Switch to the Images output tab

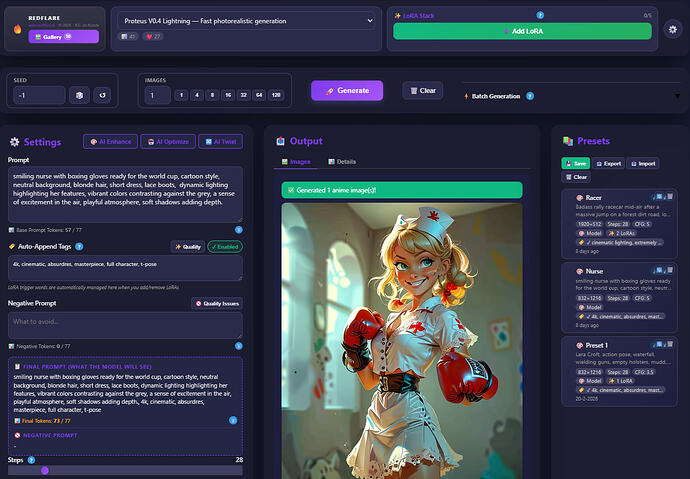(296, 162)
